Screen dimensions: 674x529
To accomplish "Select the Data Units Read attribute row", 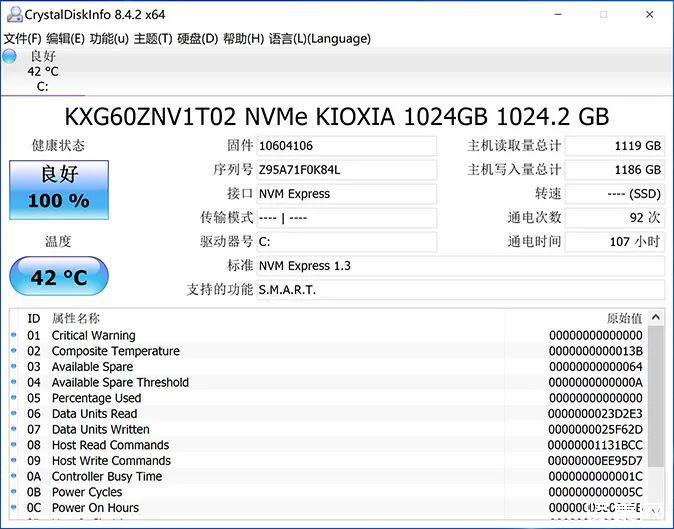I will pos(328,414).
